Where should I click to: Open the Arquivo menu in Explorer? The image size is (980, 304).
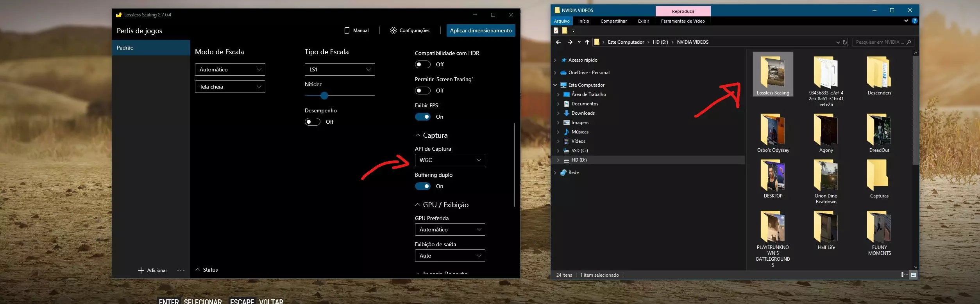pos(562,21)
